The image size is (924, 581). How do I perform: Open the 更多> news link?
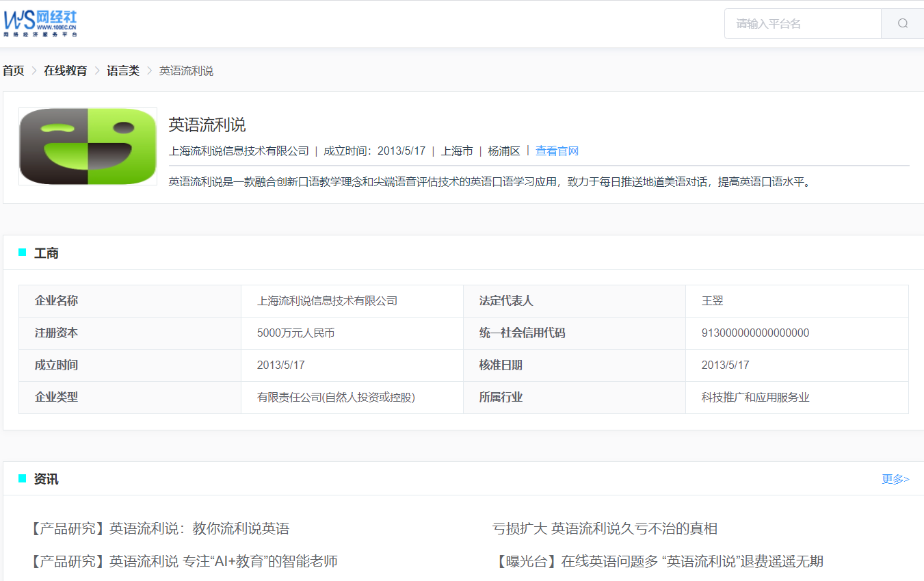pyautogui.click(x=895, y=479)
